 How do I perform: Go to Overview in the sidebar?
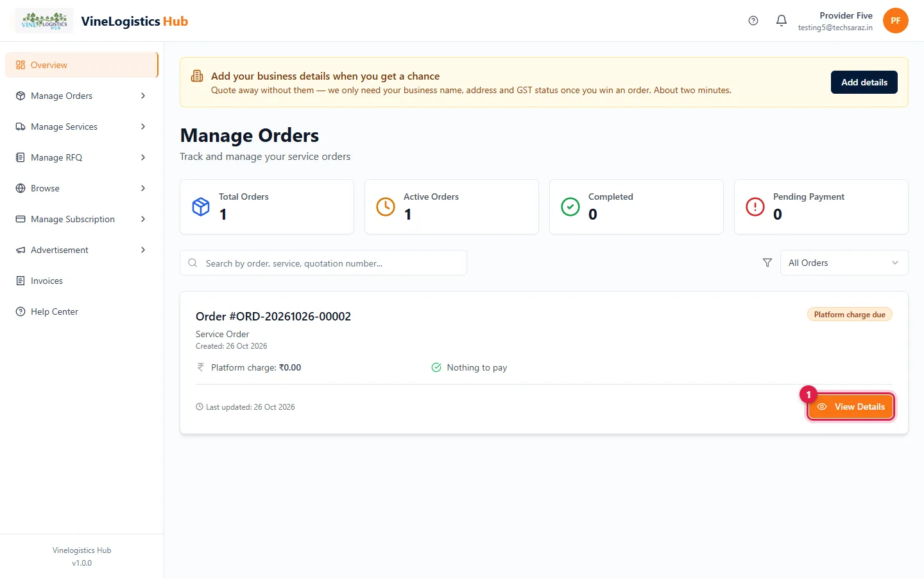pos(81,65)
